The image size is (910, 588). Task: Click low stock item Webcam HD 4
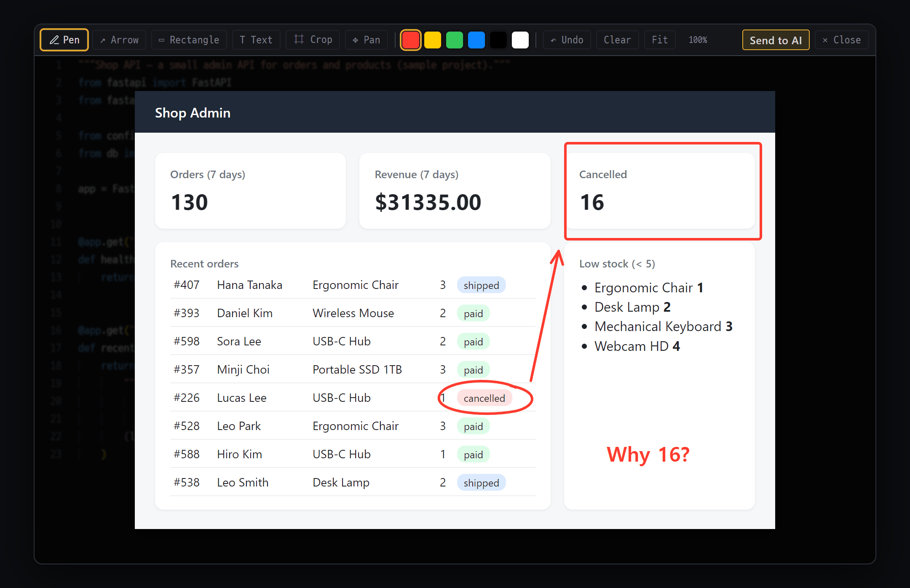click(637, 346)
